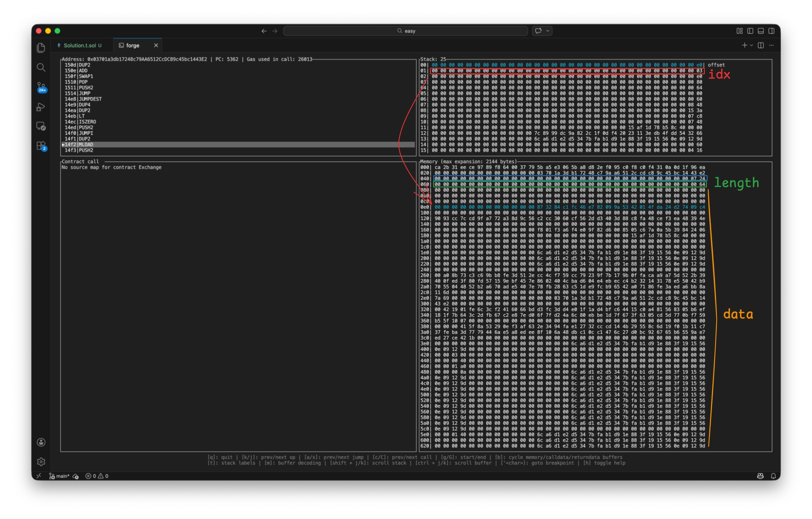Open the Remote Explorer icon

point(41,126)
